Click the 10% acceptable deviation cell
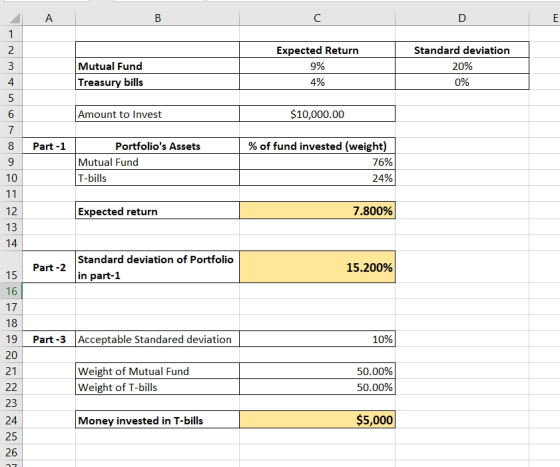Image resolution: width=560 pixels, height=467 pixels. [x=317, y=339]
